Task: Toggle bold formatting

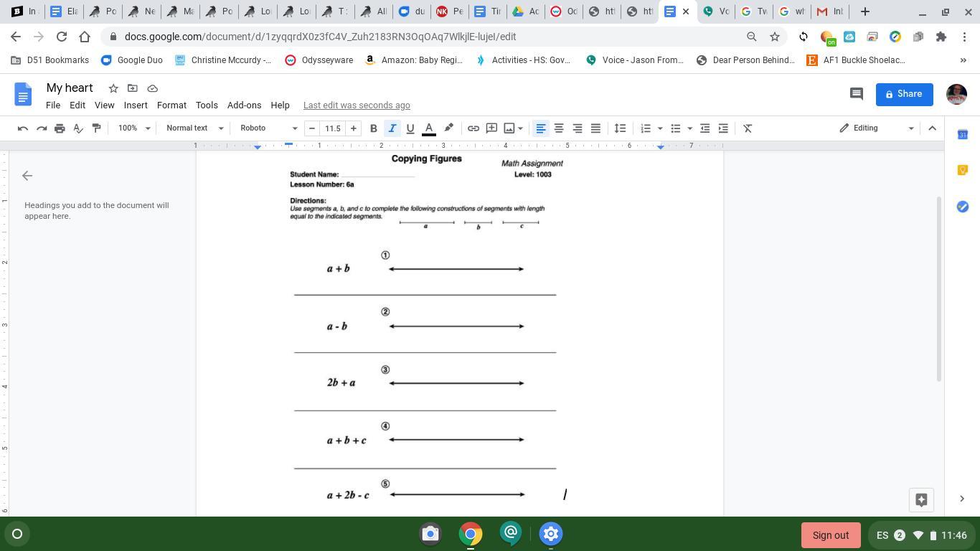Action: point(373,128)
